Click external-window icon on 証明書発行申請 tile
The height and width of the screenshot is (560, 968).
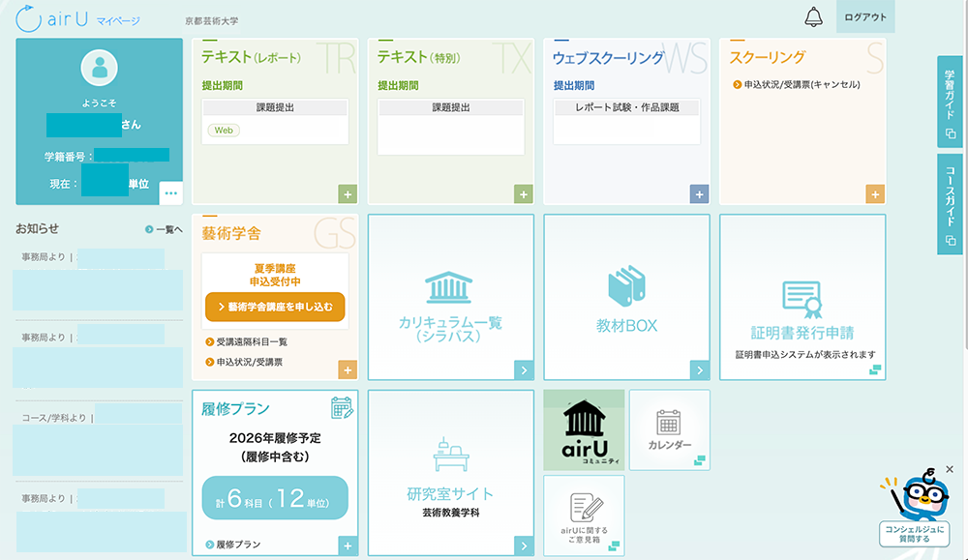875,369
